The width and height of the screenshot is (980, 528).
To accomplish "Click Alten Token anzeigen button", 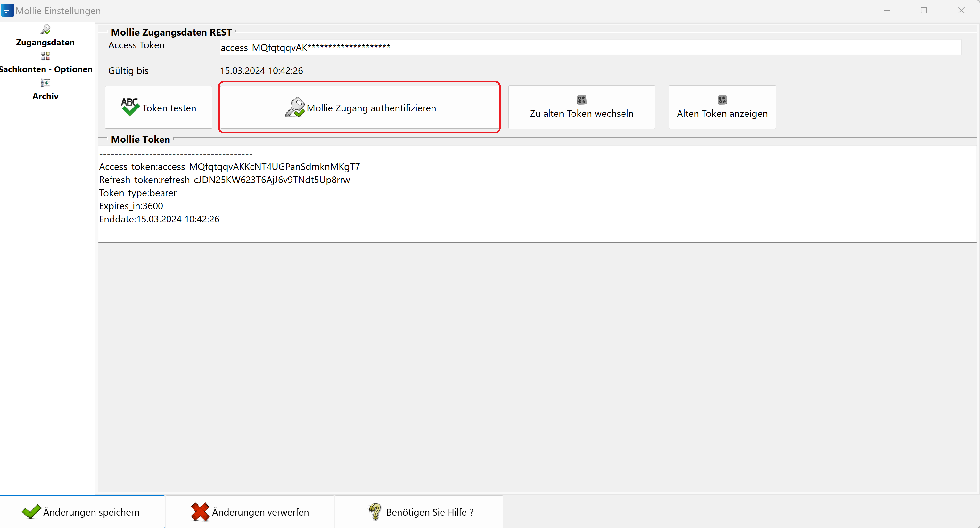I will click(x=722, y=113).
